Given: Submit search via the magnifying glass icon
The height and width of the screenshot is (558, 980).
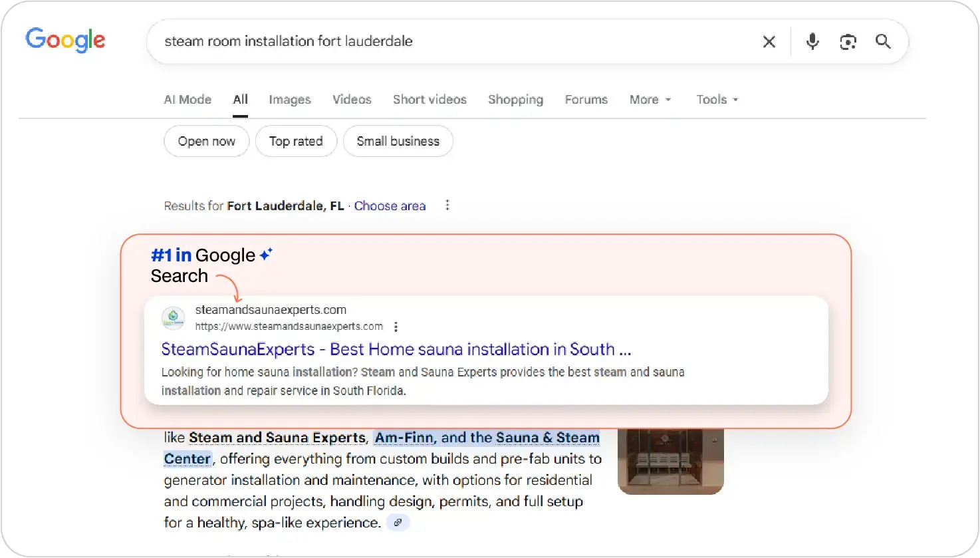Looking at the screenshot, I should tap(883, 41).
